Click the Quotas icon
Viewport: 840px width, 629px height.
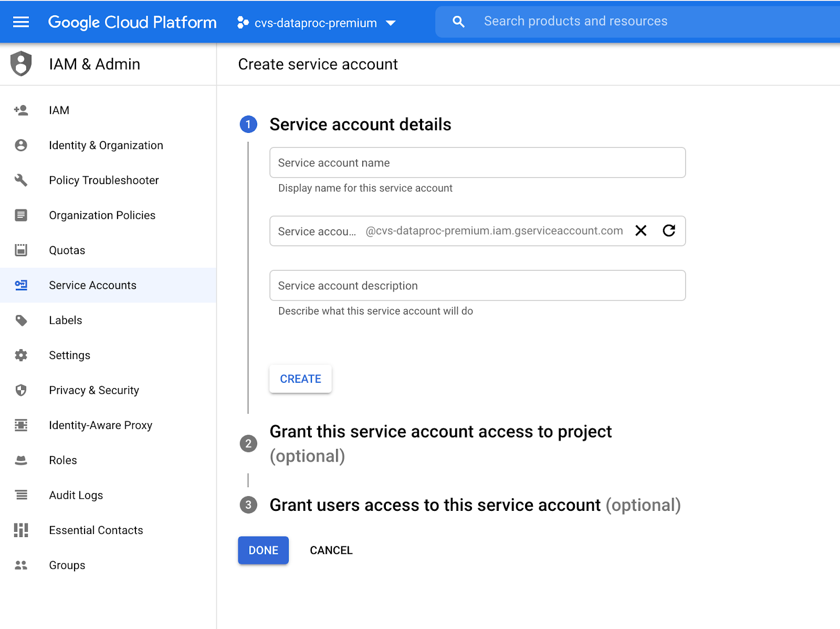(x=21, y=250)
